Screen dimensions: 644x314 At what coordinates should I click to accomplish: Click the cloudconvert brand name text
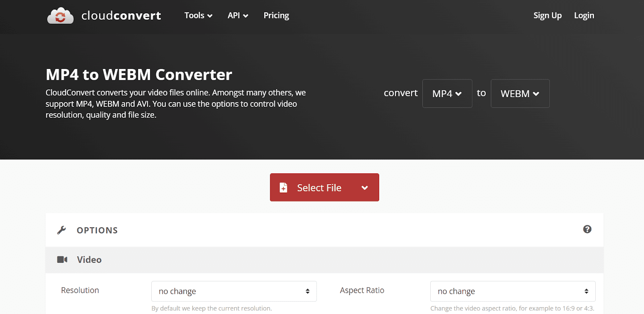[x=121, y=16]
